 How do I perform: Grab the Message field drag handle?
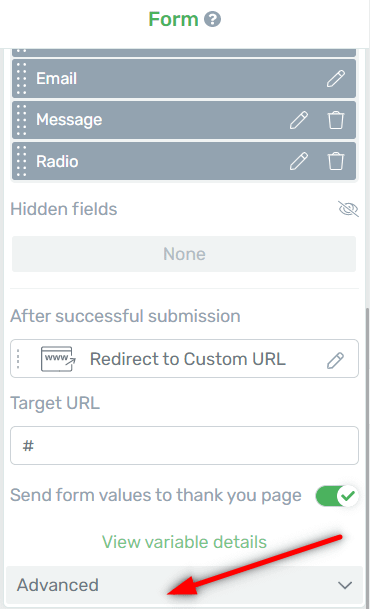(22, 120)
